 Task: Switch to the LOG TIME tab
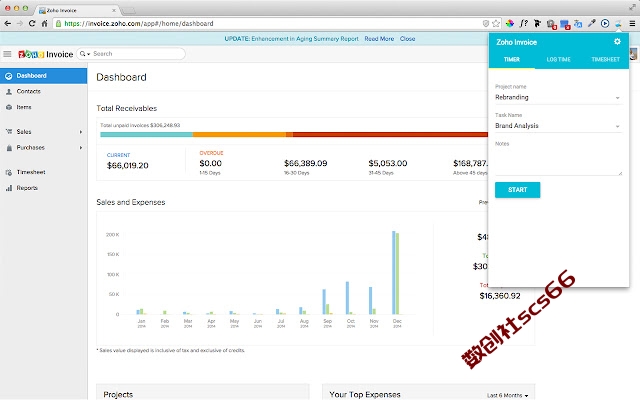pos(558,60)
